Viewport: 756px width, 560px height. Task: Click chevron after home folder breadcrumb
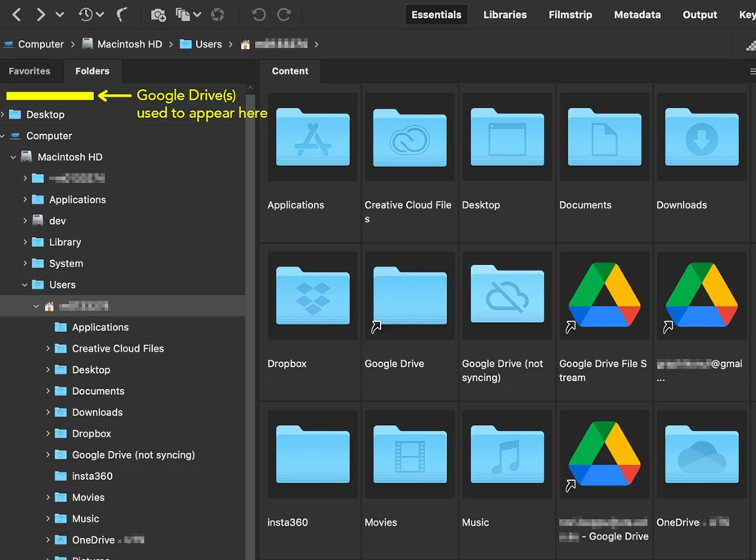coord(316,44)
